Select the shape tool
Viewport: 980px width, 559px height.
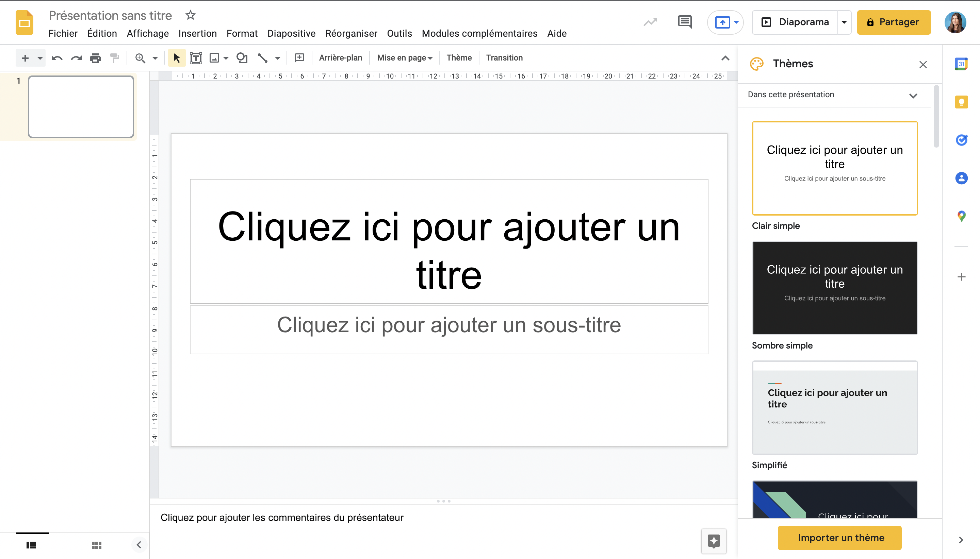pyautogui.click(x=242, y=58)
